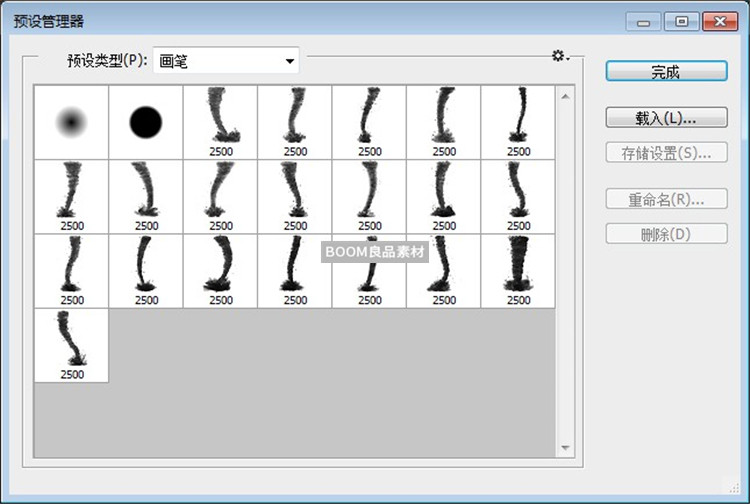Open the gear settings menu icon
750x504 pixels.
(x=559, y=57)
